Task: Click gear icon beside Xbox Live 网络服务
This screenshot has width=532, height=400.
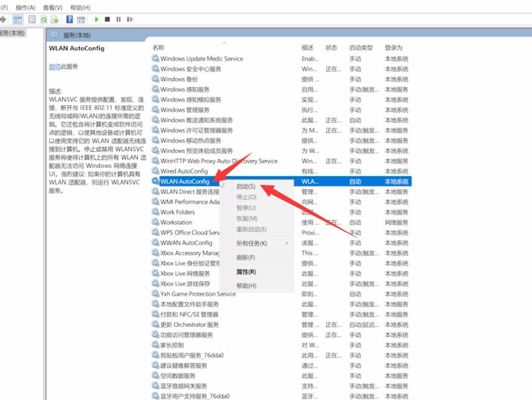Action: point(155,273)
